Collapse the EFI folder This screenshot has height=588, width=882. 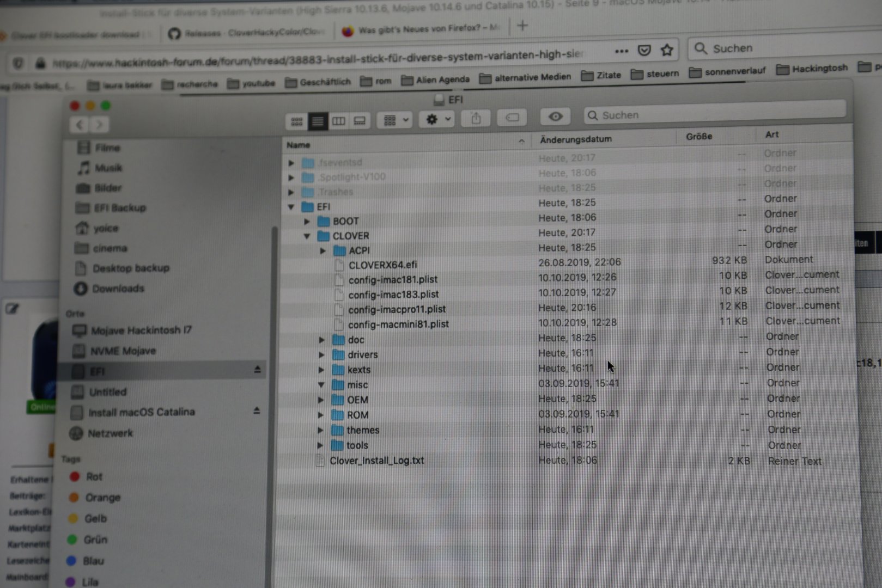point(291,207)
